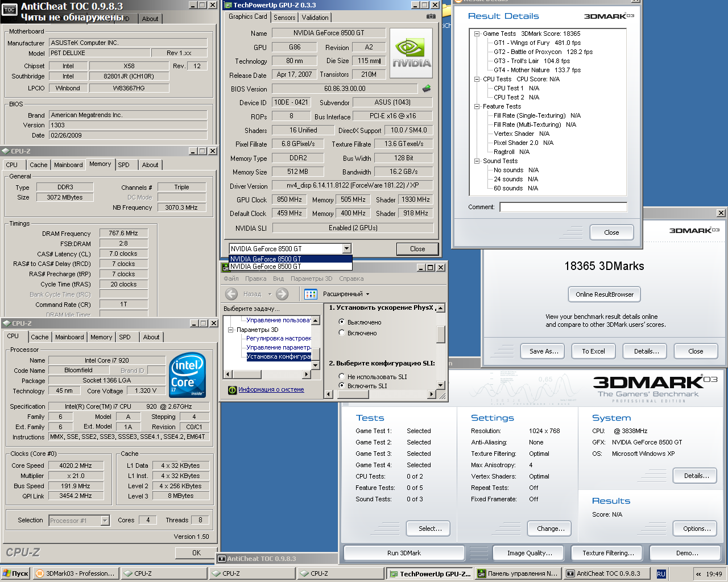Click the NVIDIA logo in GPU-Z
Image resolution: width=728 pixels, height=582 pixels.
click(x=411, y=53)
